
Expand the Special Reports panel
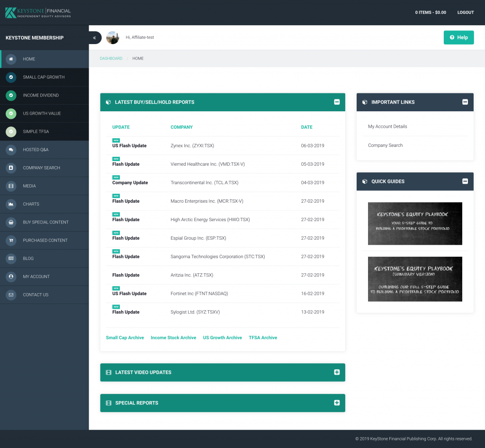click(337, 403)
